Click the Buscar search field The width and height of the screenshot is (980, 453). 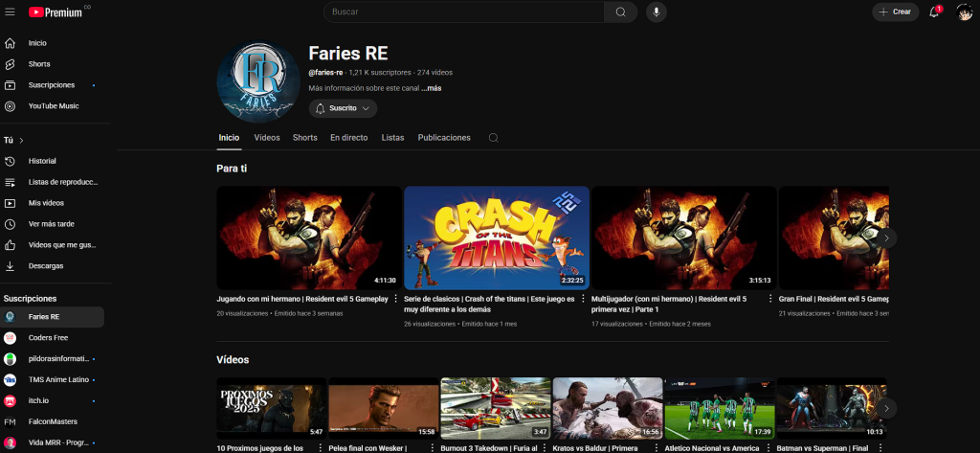click(463, 11)
